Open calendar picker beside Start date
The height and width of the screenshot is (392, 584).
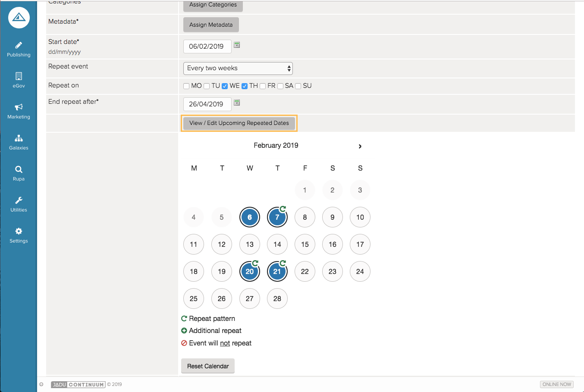[237, 45]
